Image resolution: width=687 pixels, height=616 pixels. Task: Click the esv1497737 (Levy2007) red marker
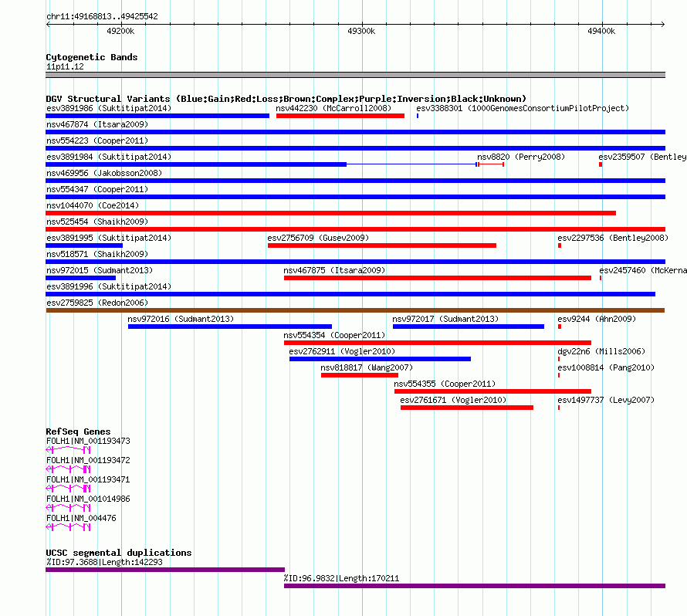click(559, 408)
